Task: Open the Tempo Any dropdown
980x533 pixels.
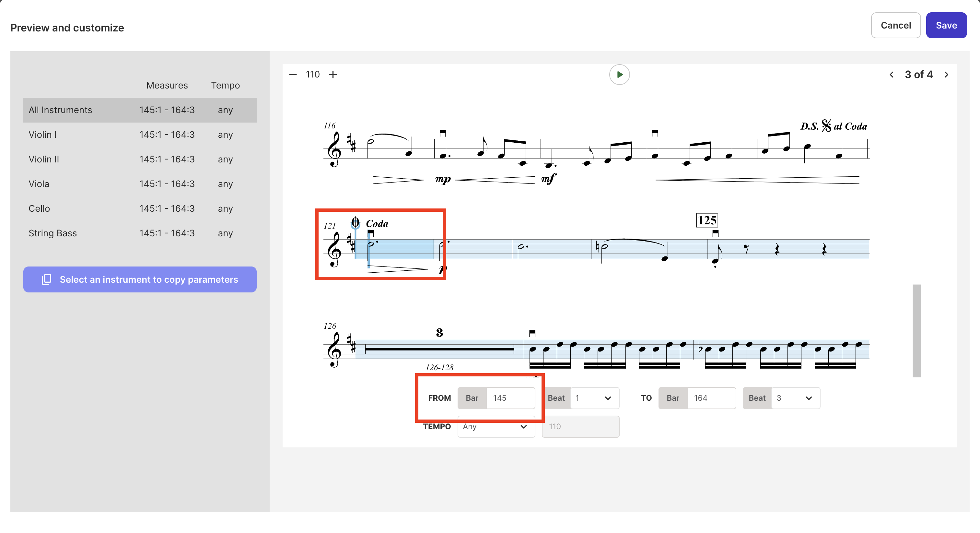Action: (496, 426)
